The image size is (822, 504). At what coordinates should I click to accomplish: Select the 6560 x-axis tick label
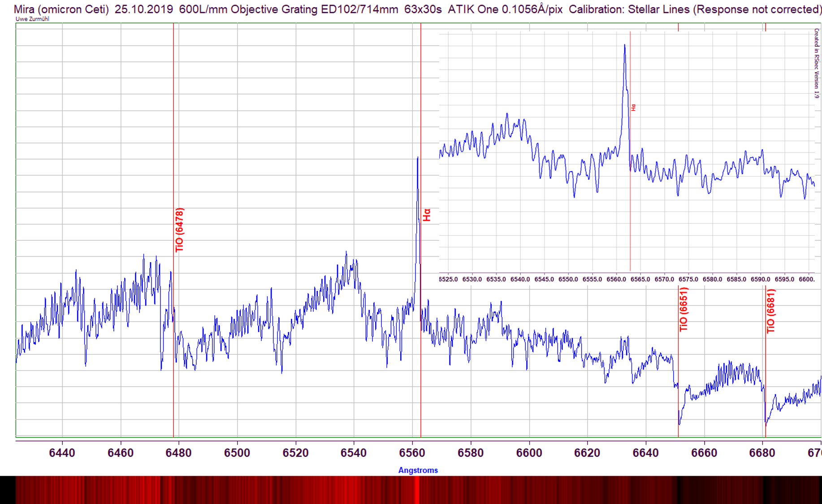412,453
